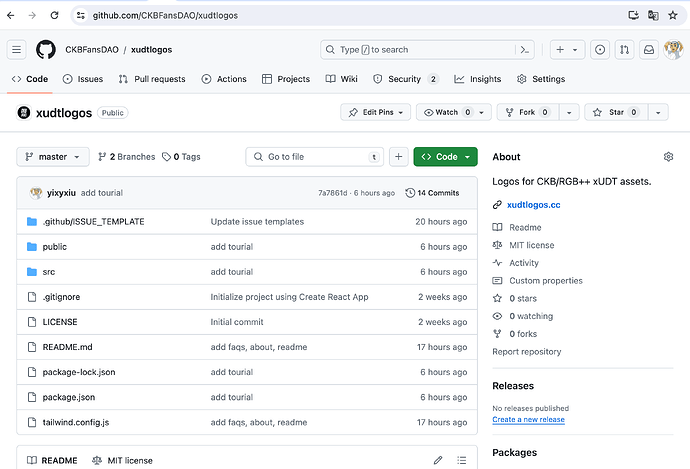Viewport: 690px width, 469px height.
Task: Open the GitHub homepage logo
Action: 46,50
